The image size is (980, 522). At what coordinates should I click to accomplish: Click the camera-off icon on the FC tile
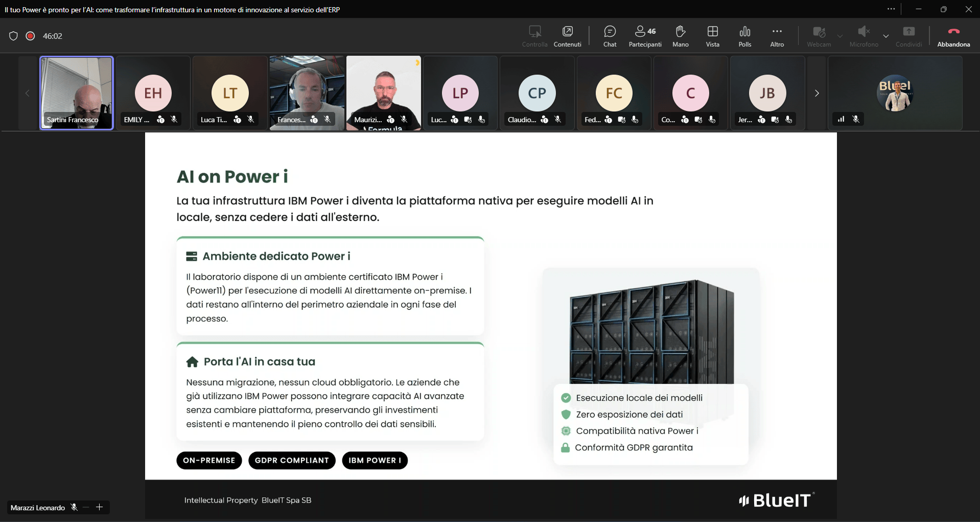[621, 119]
